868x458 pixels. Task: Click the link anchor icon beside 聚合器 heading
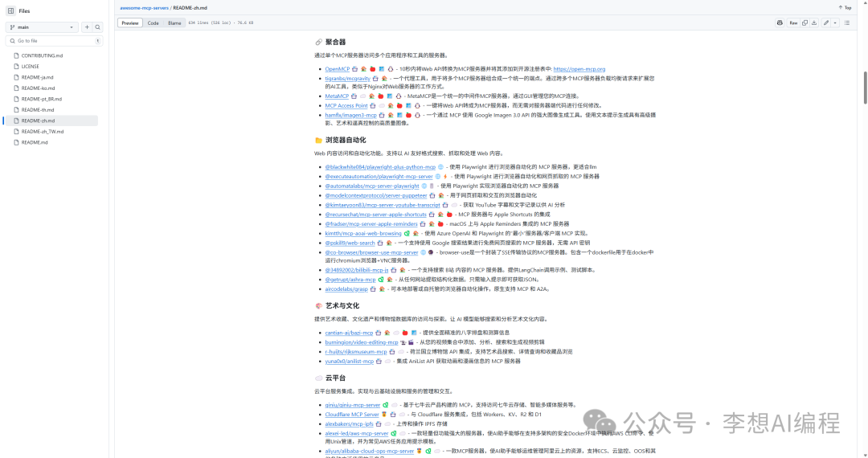318,42
